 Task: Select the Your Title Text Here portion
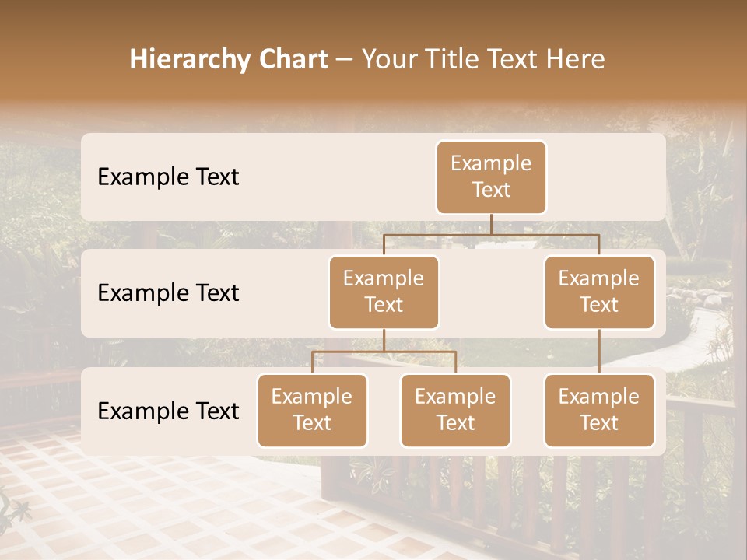pyautogui.click(x=482, y=58)
